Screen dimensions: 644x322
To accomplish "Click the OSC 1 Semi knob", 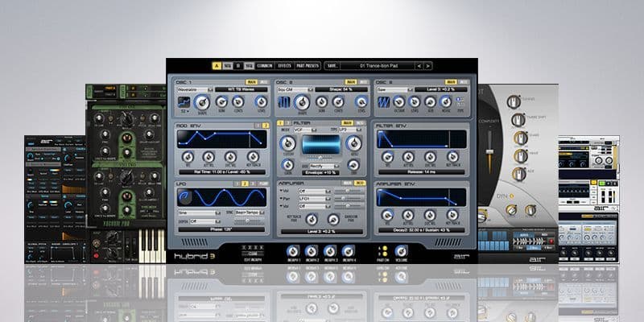I will (x=222, y=101).
